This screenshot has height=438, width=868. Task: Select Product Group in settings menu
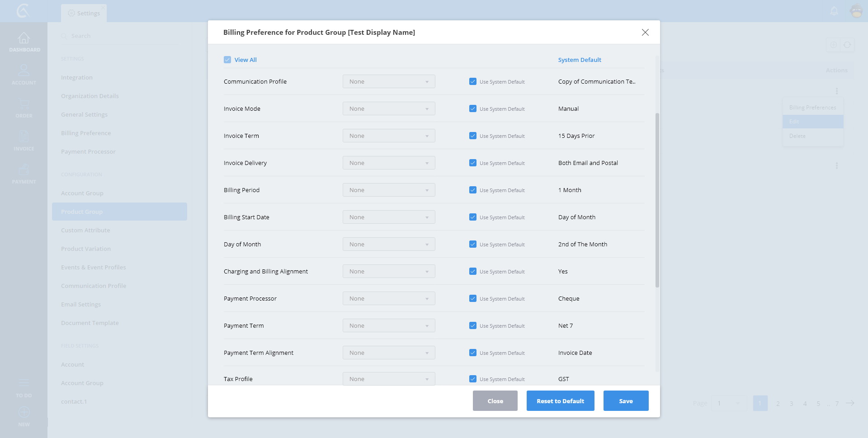pyautogui.click(x=119, y=212)
